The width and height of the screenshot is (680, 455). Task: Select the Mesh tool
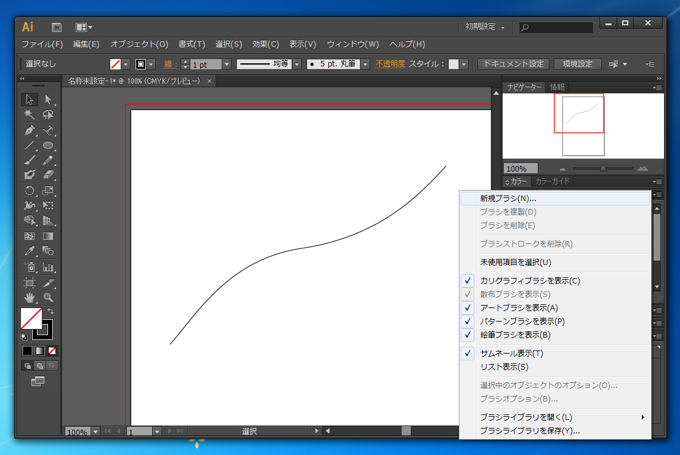[29, 236]
